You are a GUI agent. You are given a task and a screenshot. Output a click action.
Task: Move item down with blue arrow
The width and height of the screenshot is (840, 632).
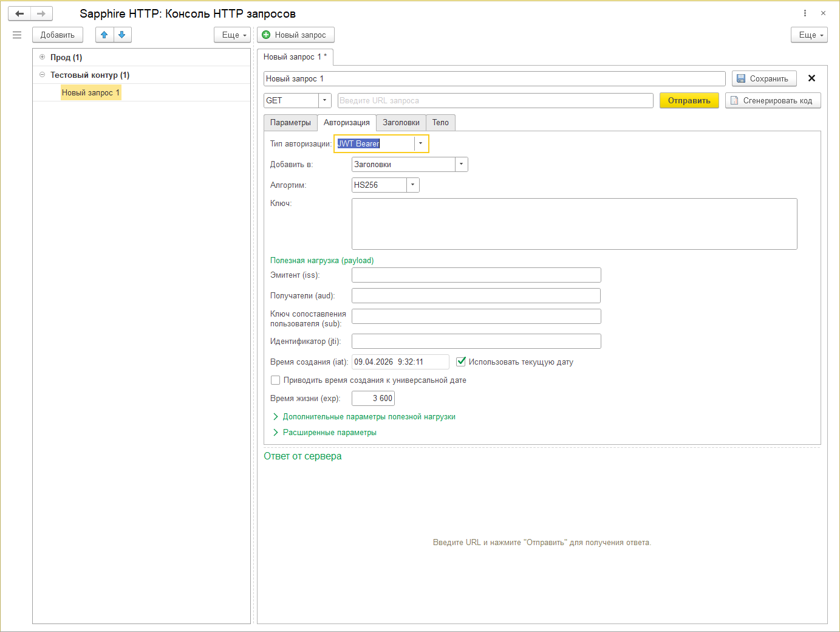(x=122, y=35)
